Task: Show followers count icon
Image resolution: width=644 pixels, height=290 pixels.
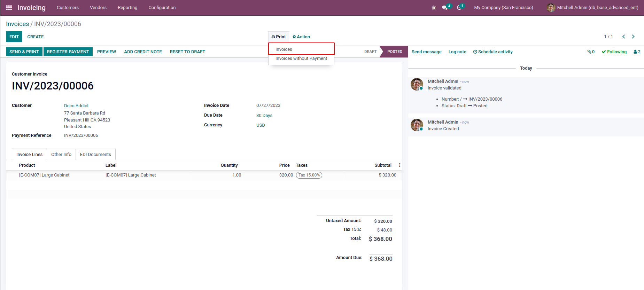Action: [x=637, y=52]
